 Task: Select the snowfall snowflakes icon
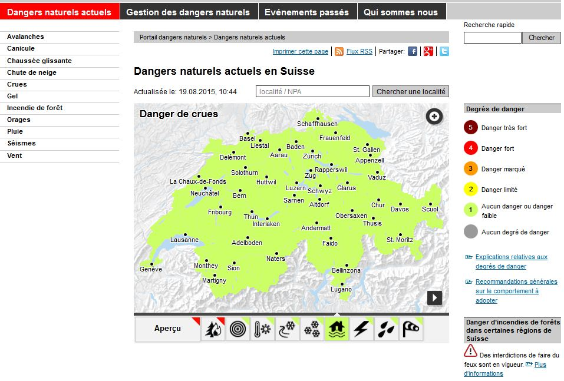click(x=312, y=329)
